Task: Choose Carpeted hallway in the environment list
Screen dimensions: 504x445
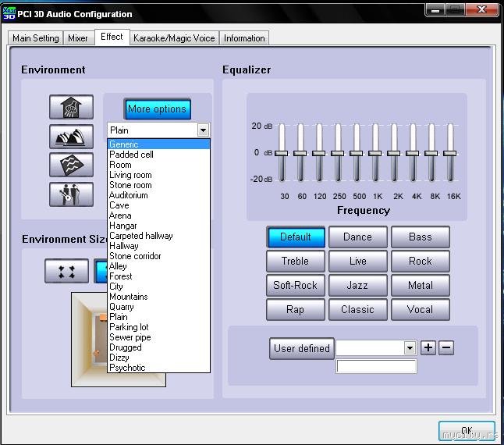Action: pos(159,236)
